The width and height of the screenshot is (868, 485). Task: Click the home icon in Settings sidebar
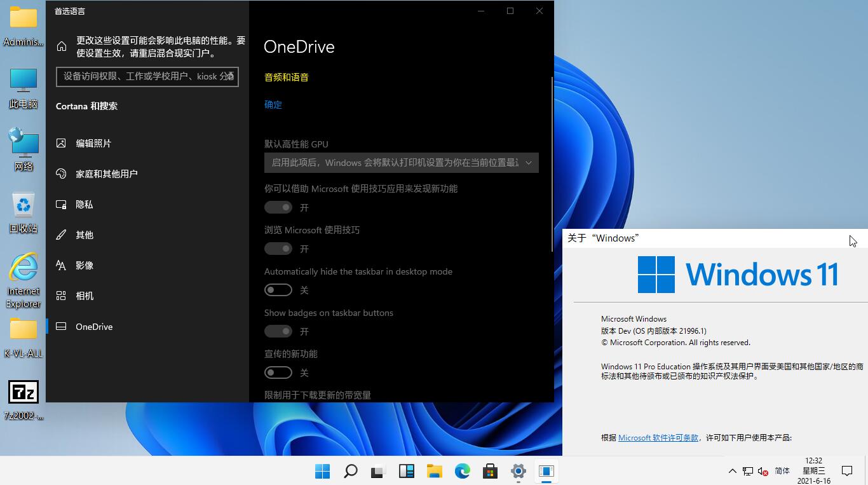pos(62,46)
